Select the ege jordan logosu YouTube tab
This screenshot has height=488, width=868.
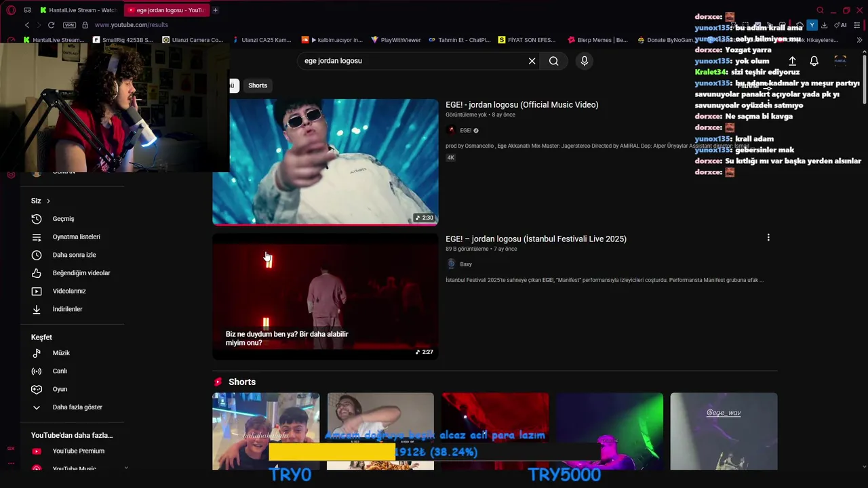click(x=167, y=10)
